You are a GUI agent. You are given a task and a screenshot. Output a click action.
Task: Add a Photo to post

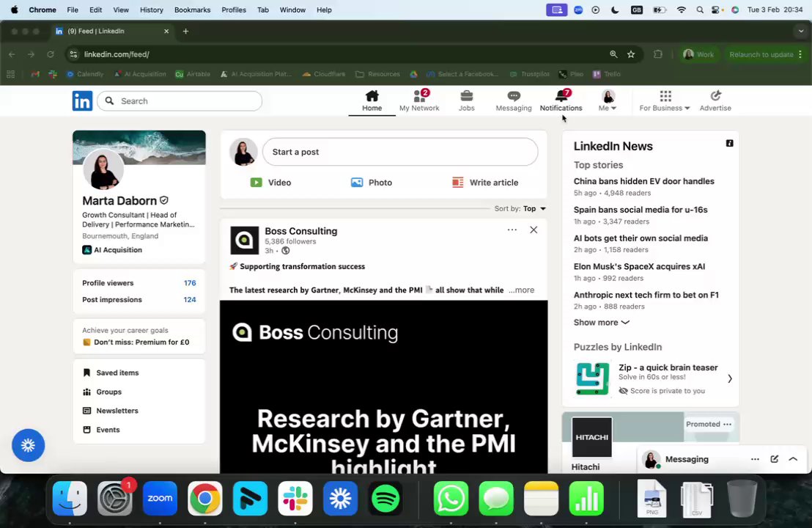372,183
